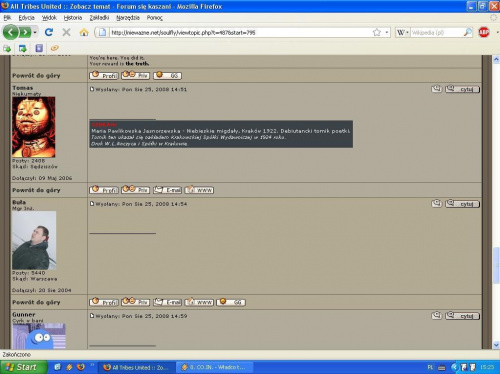Click Powrót do góry under Buła's post
500x374 pixels.
(x=36, y=302)
